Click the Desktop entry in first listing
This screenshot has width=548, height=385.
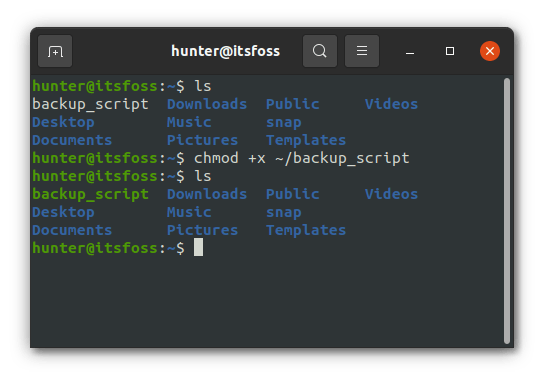63,123
